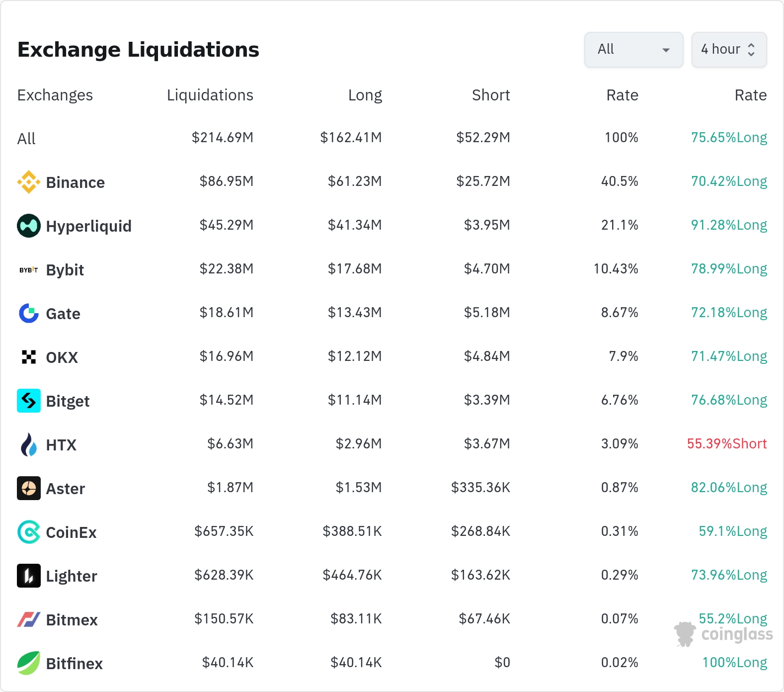Click the Aster logo icon
The image size is (784, 692).
coord(29,488)
